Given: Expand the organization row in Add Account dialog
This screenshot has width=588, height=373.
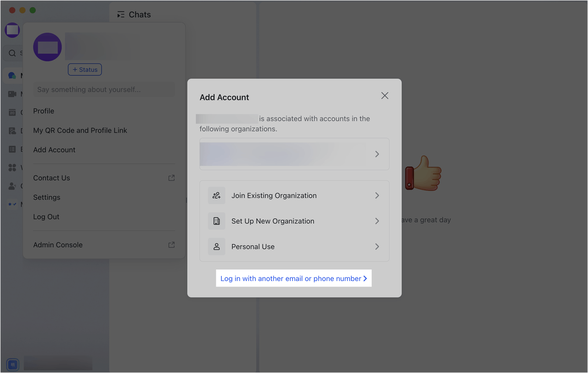Looking at the screenshot, I should (x=377, y=154).
